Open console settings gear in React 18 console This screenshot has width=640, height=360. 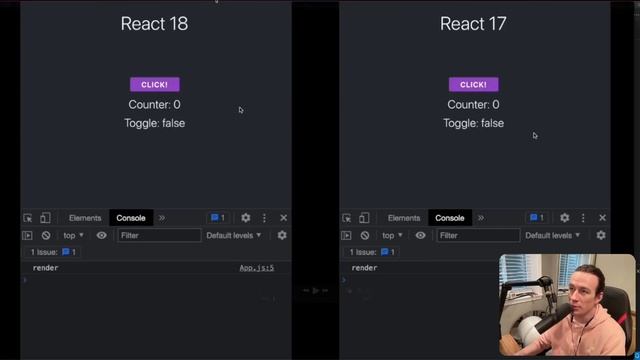pyautogui.click(x=282, y=236)
